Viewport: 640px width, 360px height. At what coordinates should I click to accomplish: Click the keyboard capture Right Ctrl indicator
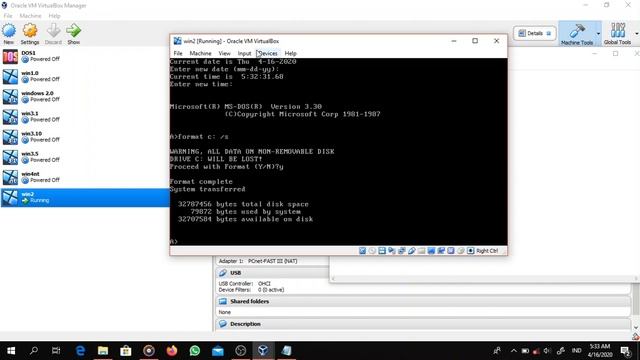click(x=483, y=251)
